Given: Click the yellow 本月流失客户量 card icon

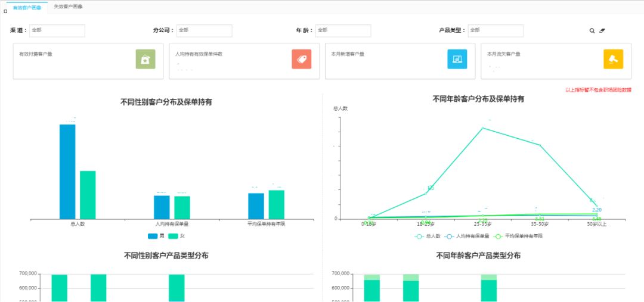Looking at the screenshot, I should [x=613, y=59].
